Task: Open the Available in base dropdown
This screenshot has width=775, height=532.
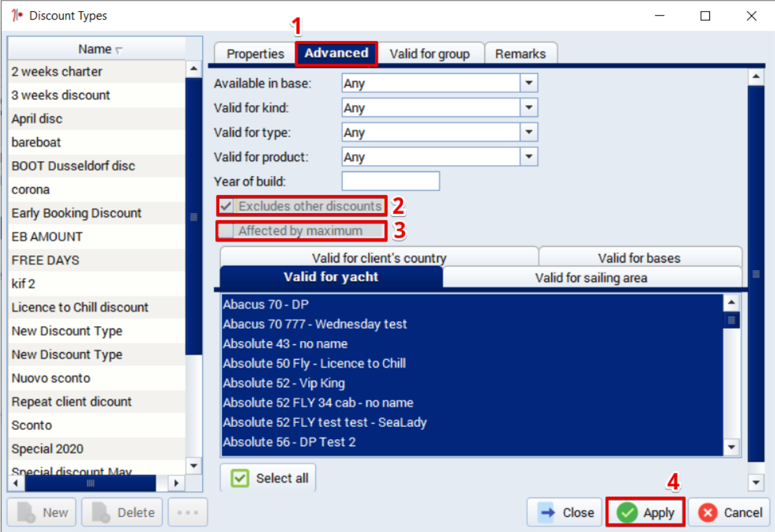Action: pyautogui.click(x=529, y=83)
